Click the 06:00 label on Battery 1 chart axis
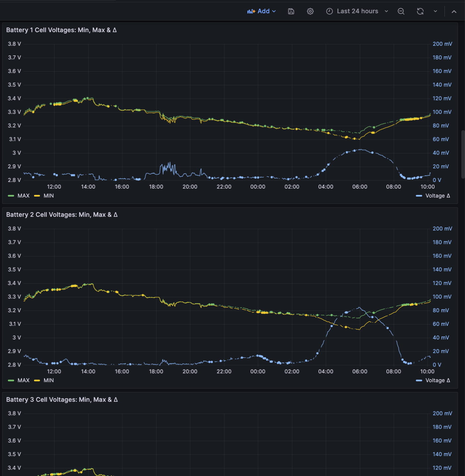465x476 pixels. [360, 187]
